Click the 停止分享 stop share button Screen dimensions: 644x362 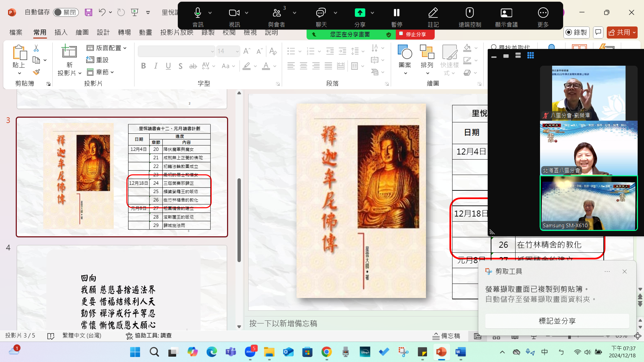(x=416, y=34)
